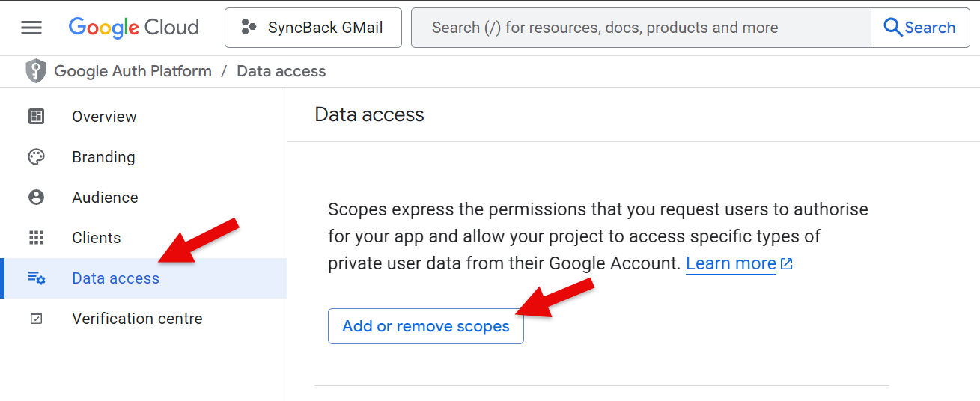Click the Verification centre checkbox icon
The height and width of the screenshot is (401, 980).
pos(36,319)
